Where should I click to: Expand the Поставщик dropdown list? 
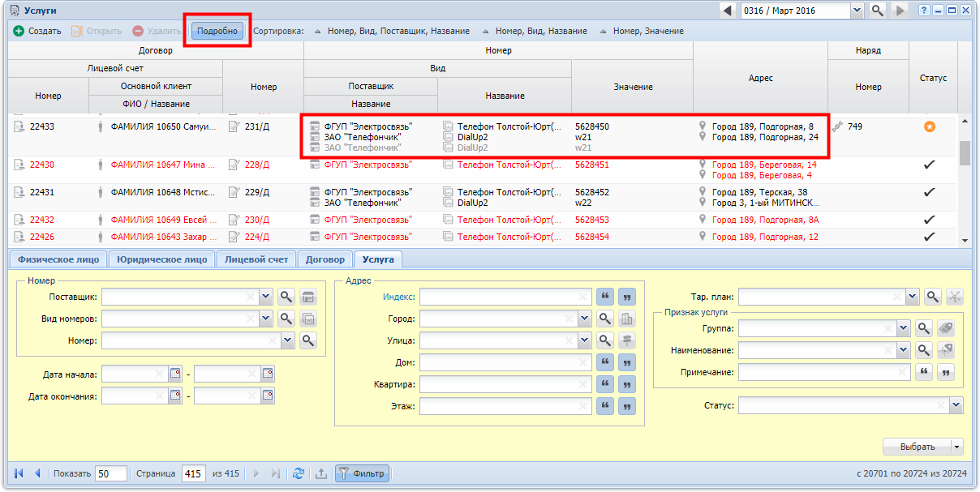tap(266, 297)
